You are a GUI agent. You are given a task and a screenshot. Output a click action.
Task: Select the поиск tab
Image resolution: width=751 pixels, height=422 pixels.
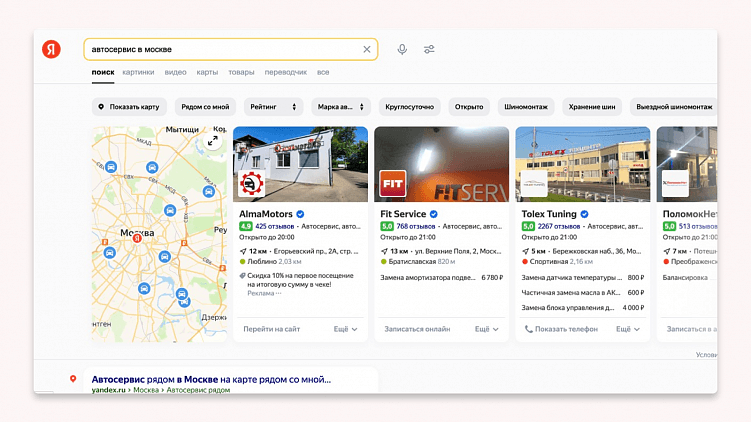[x=103, y=72]
